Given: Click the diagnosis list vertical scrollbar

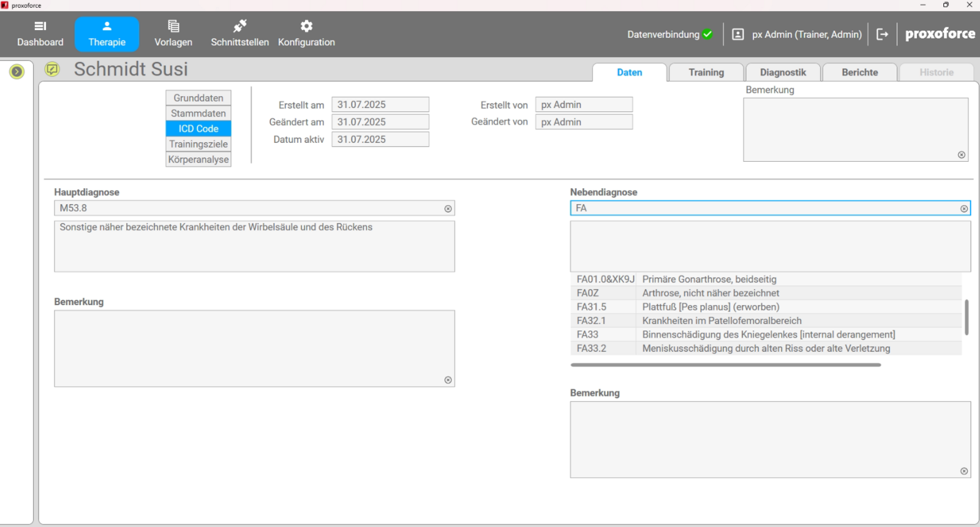Looking at the screenshot, I should pos(967,317).
